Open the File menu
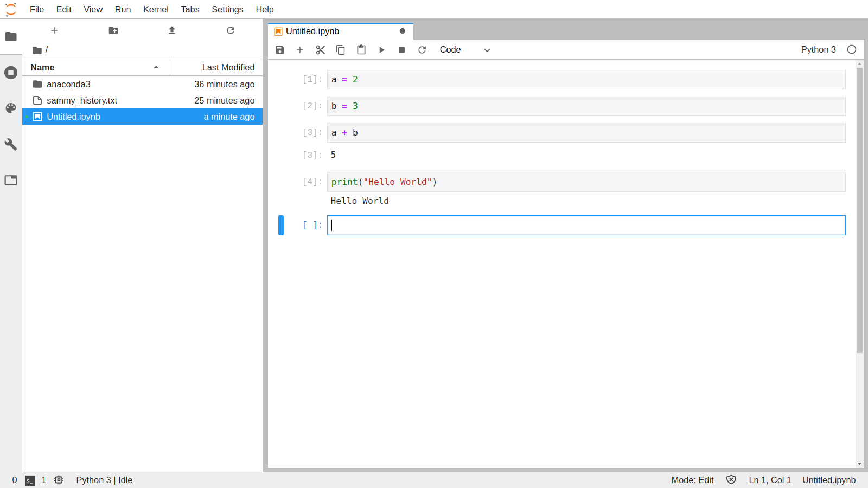Viewport: 868px width, 488px height. [37, 9]
